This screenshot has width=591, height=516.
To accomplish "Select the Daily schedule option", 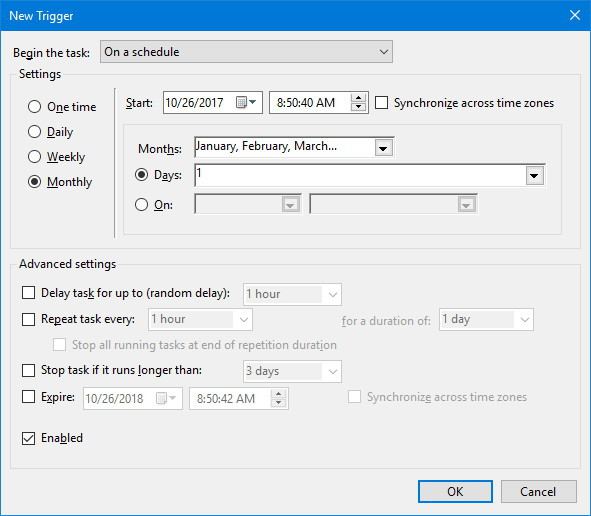I will coord(34,132).
